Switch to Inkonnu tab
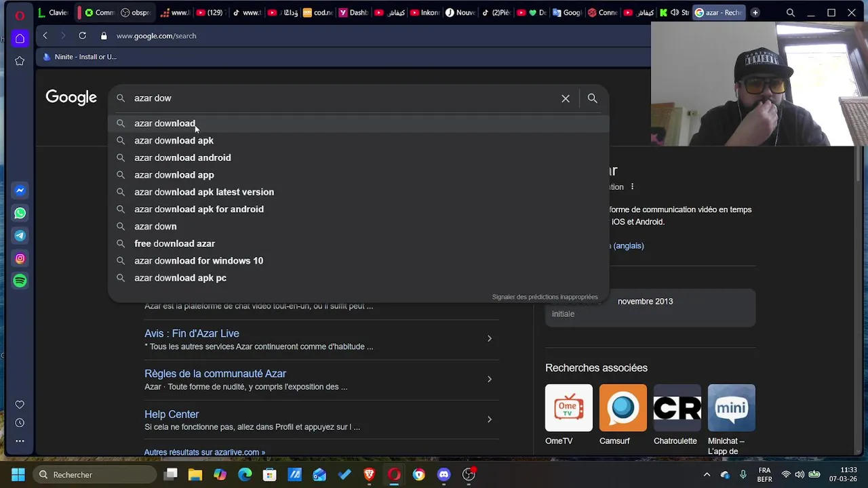The height and width of the screenshot is (488, 868). click(x=426, y=12)
